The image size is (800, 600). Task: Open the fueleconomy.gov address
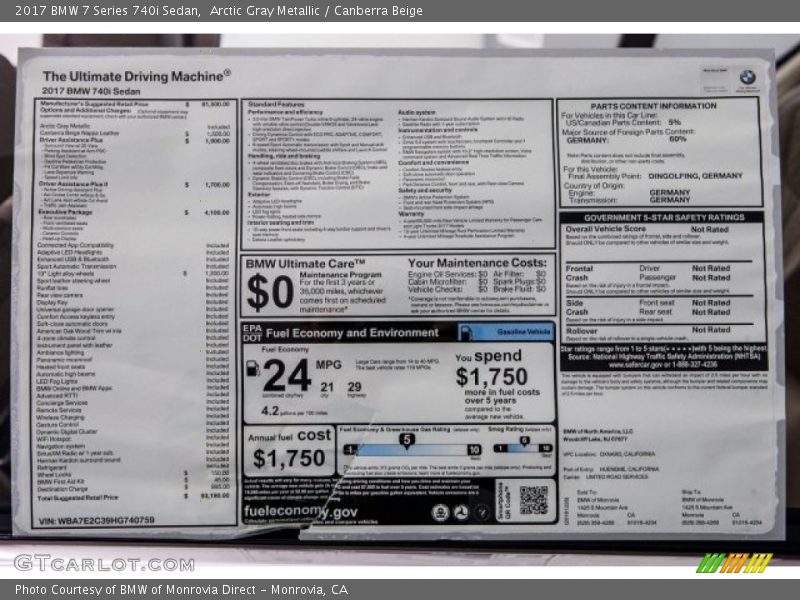[301, 511]
